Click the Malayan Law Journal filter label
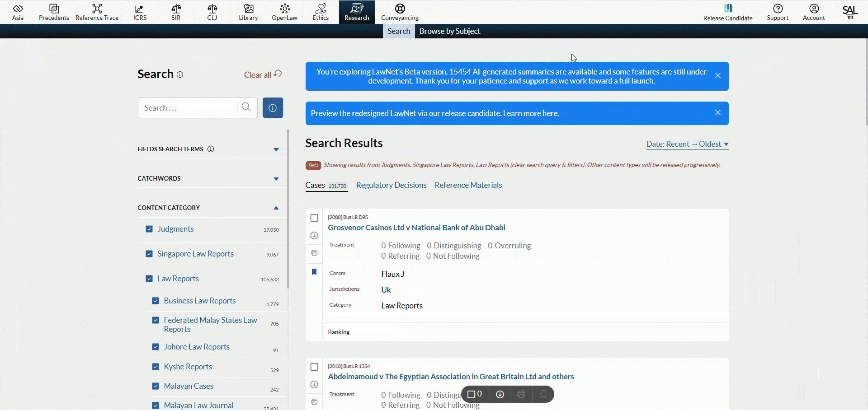The width and height of the screenshot is (868, 410). click(198, 405)
